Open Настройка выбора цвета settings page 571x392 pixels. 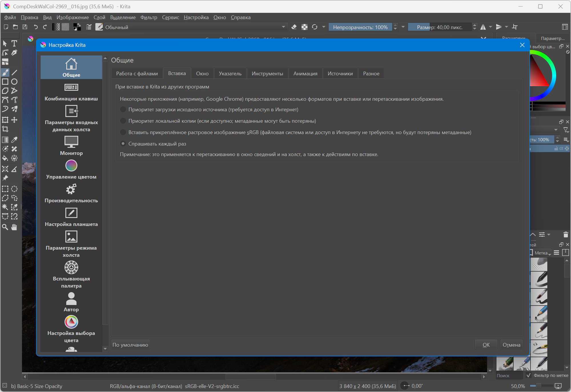71,329
